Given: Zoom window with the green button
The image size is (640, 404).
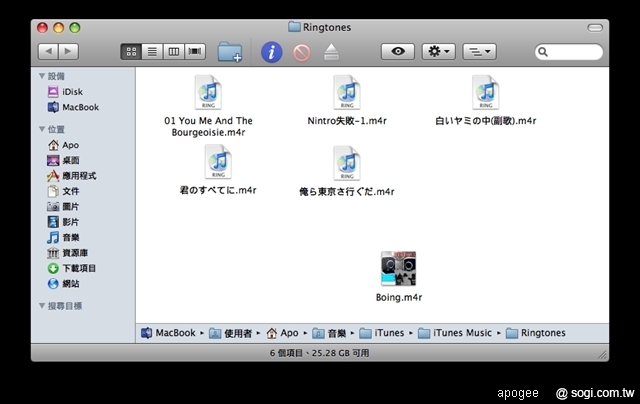Looking at the screenshot, I should click(75, 28).
